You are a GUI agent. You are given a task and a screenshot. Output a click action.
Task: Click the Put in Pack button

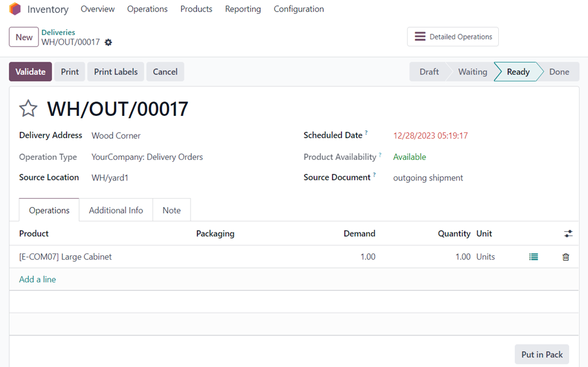point(542,354)
